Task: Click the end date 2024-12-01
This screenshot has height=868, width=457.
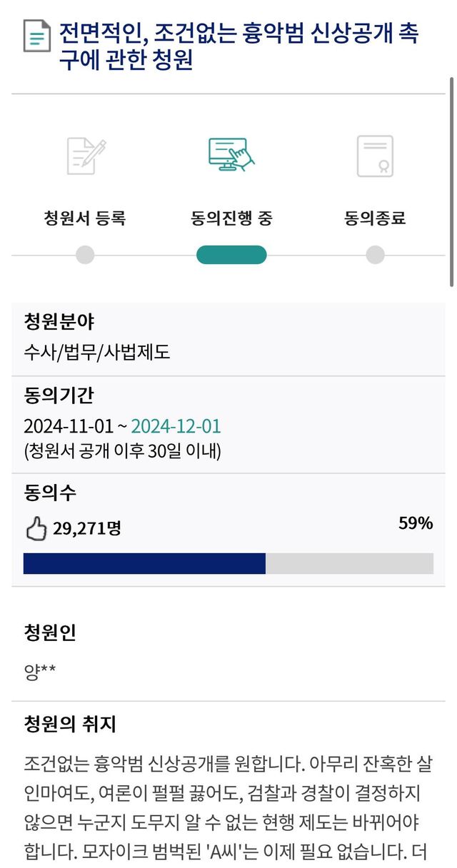Action: [x=176, y=427]
